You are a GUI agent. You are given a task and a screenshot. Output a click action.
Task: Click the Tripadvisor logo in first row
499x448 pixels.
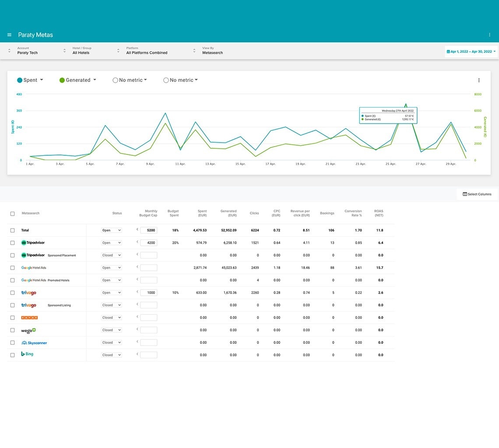(x=33, y=243)
